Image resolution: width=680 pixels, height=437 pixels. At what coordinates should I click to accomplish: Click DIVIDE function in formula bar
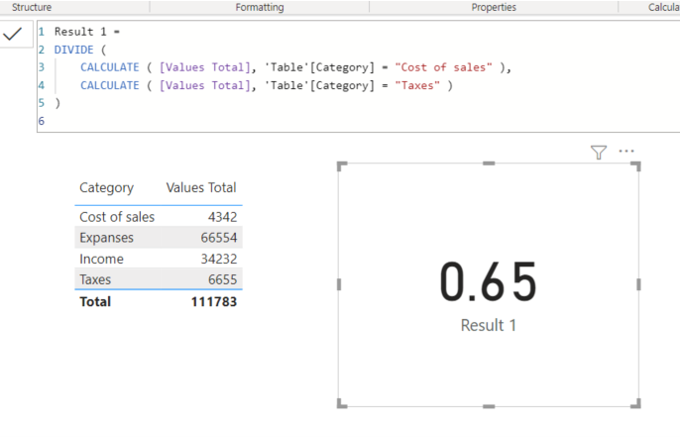point(74,50)
